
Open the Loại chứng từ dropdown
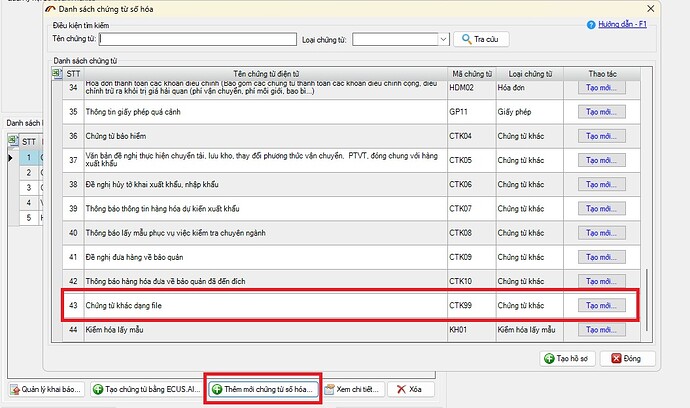point(443,39)
